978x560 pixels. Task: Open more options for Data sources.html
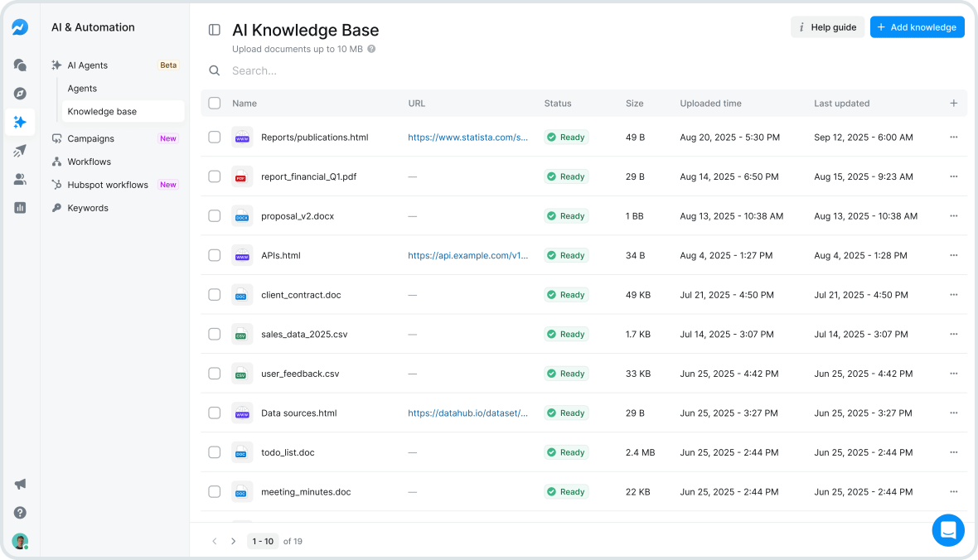(954, 413)
